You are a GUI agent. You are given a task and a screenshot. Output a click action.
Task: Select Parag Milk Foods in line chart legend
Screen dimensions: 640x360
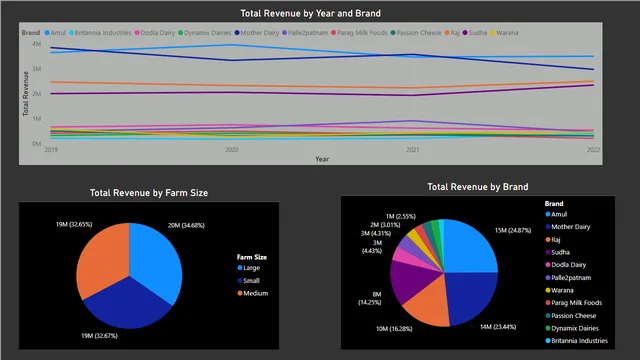(x=359, y=33)
